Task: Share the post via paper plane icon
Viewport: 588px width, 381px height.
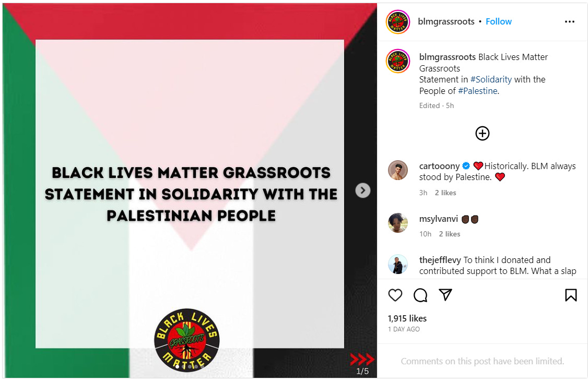Action: coord(445,295)
